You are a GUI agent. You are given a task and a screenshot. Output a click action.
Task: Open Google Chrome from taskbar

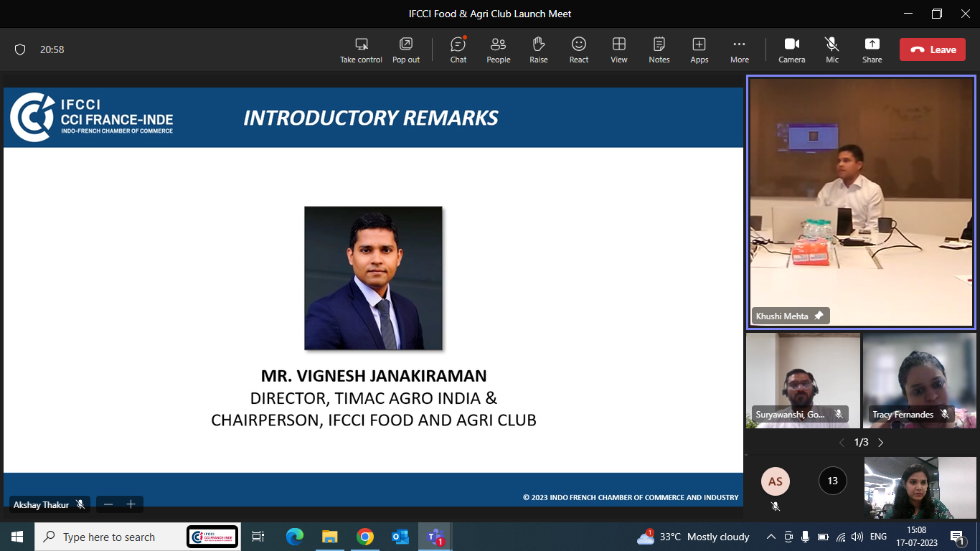[365, 537]
